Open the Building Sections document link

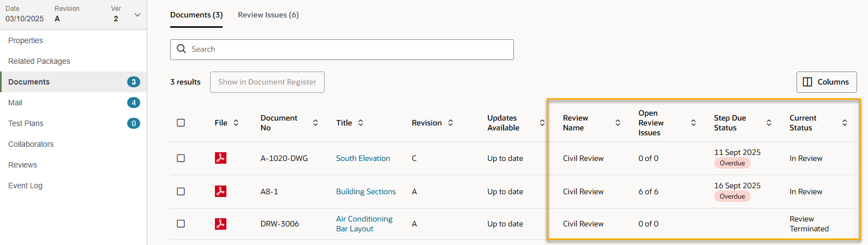366,192
